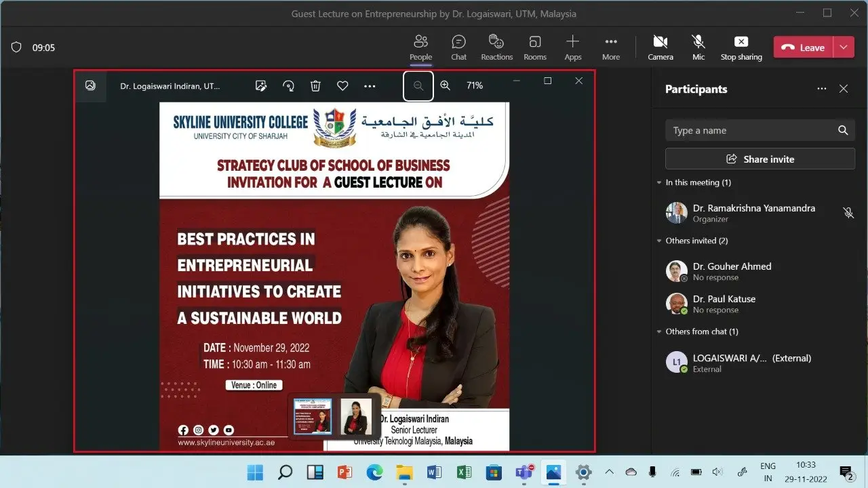
Task: Click microphone tray icon
Action: tap(652, 472)
